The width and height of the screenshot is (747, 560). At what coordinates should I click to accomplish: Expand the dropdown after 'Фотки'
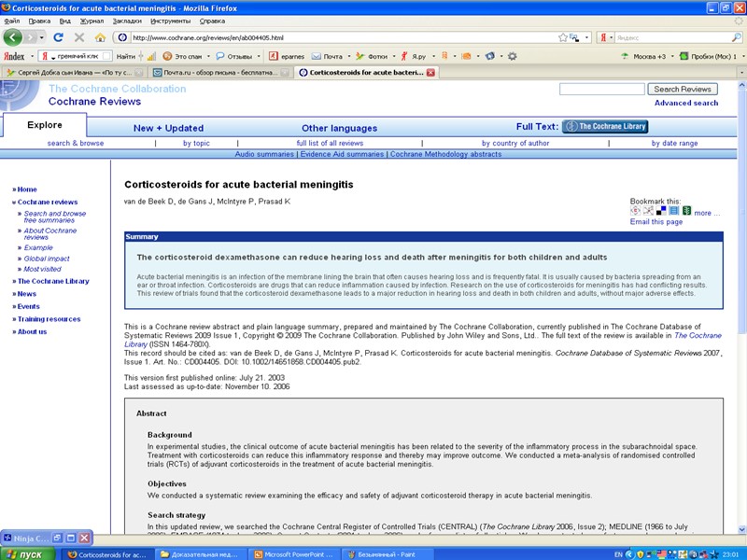pos(393,56)
